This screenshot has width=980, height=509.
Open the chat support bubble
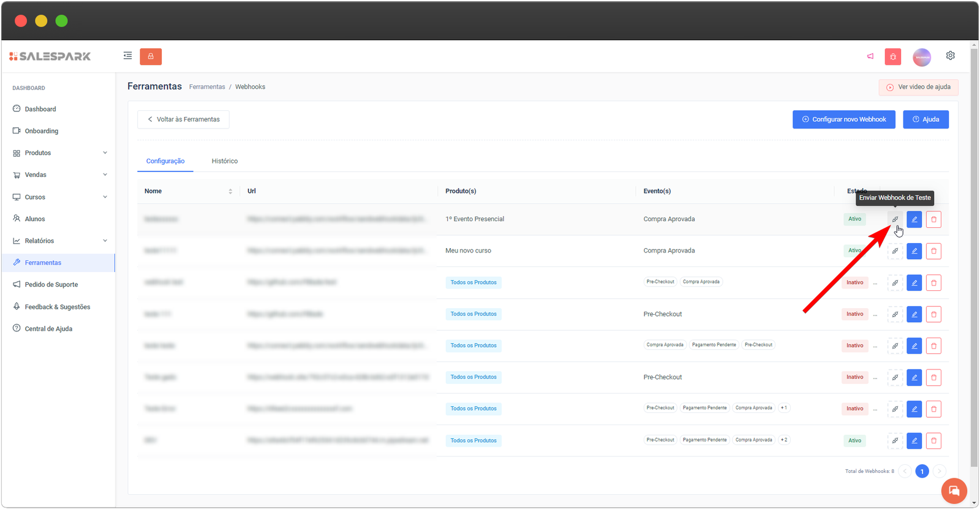(x=954, y=491)
